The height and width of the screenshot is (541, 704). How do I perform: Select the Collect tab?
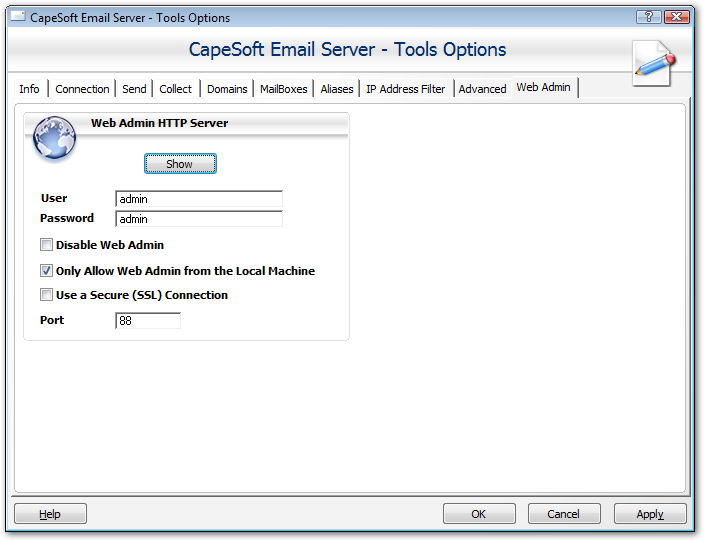tap(175, 89)
